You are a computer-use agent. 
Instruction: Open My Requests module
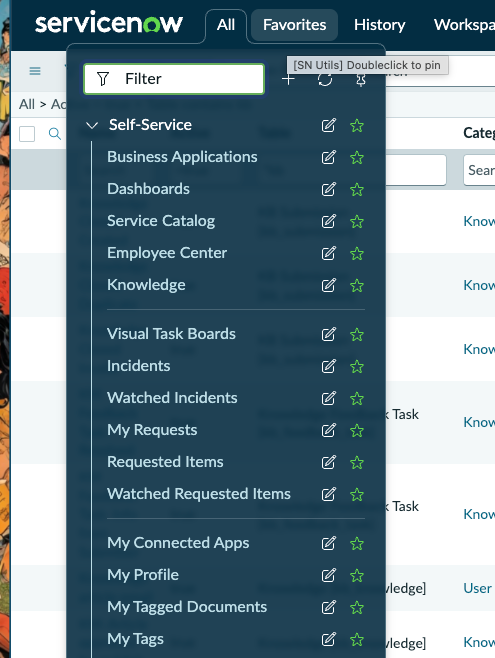pyautogui.click(x=152, y=430)
